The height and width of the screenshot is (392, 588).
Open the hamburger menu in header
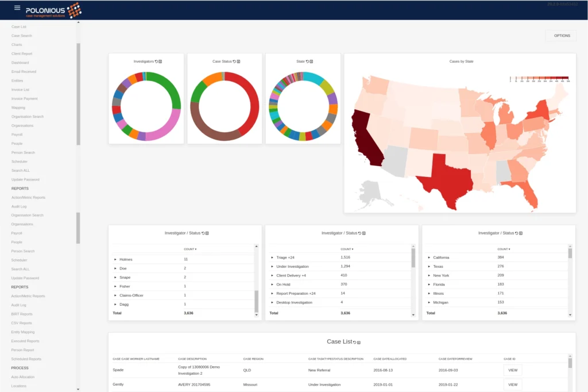[x=17, y=8]
